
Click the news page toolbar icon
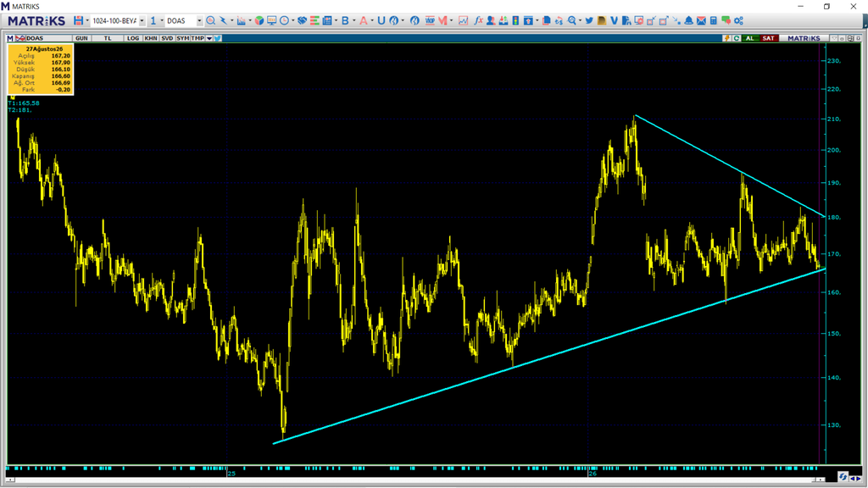pos(326,20)
